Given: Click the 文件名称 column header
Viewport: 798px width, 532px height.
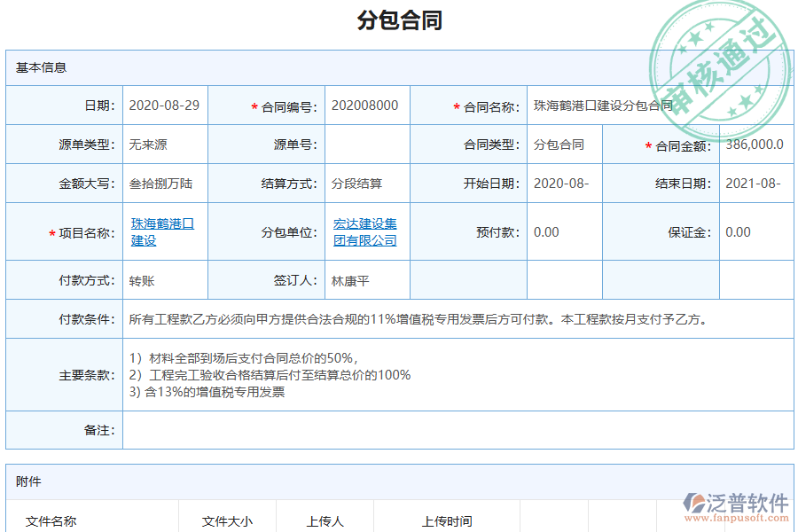Looking at the screenshot, I should [50, 521].
